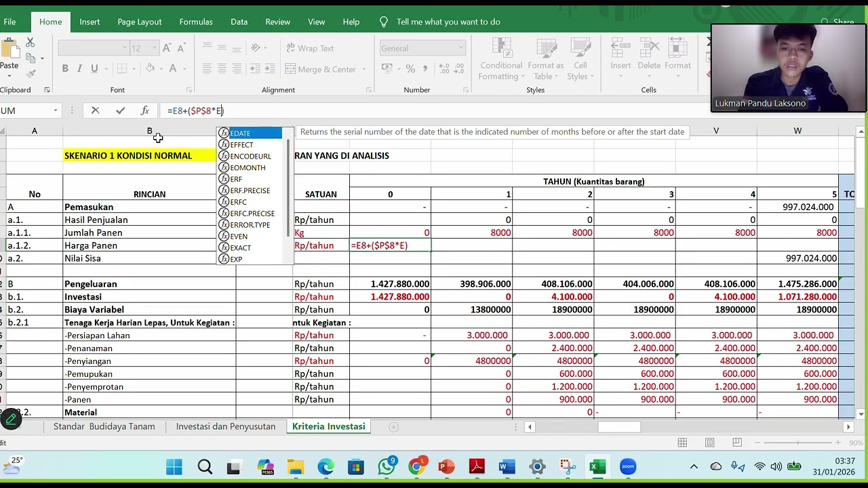This screenshot has height=488, width=868.
Task: Add a new sheet with the plus icon
Action: [x=393, y=427]
